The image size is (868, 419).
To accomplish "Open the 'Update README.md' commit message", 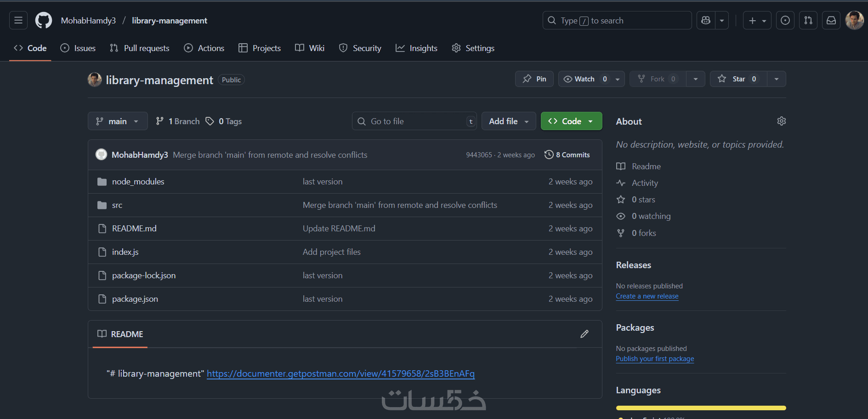I will [339, 229].
